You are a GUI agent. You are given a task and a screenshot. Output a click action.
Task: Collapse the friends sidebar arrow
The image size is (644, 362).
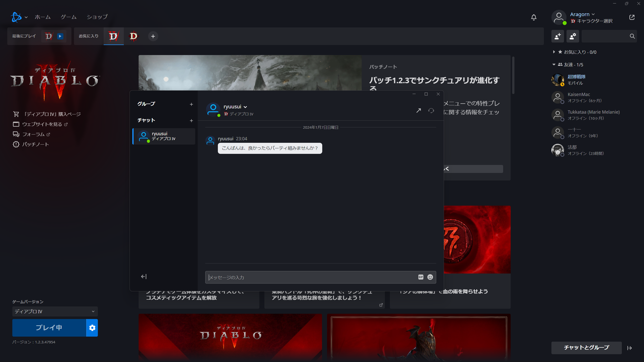pyautogui.click(x=629, y=348)
